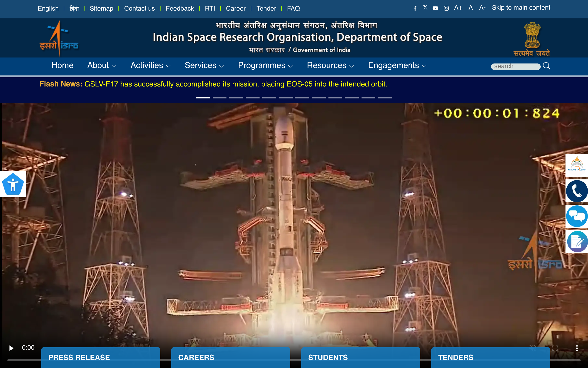The width and height of the screenshot is (588, 368).
Task: Switch language to English
Action: (x=48, y=9)
